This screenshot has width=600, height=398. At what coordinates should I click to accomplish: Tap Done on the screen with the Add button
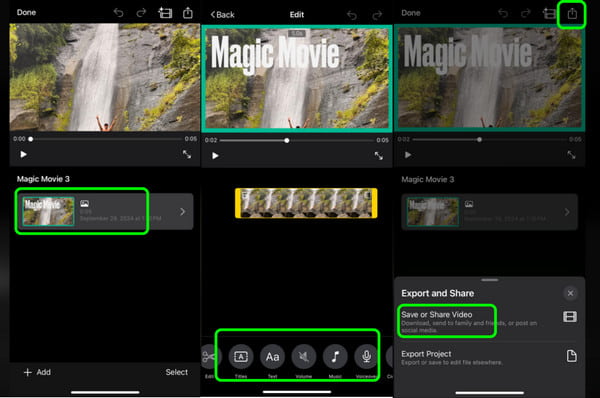(26, 12)
